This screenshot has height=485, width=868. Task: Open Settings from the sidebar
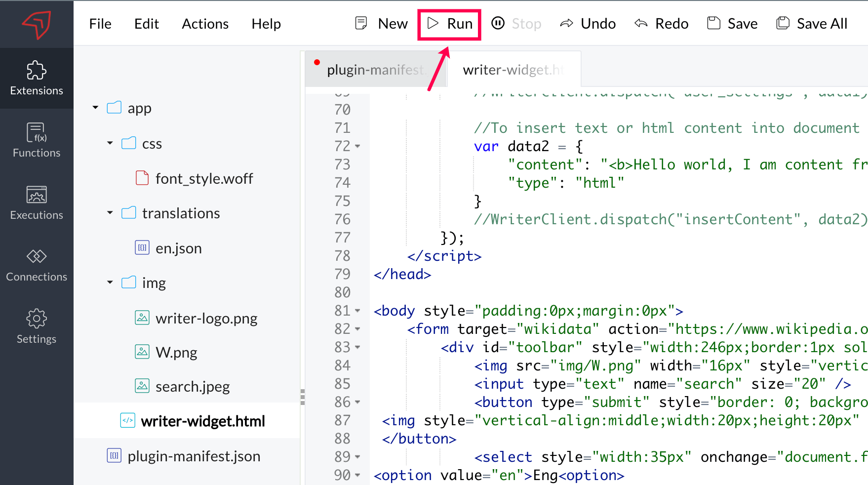[37, 326]
